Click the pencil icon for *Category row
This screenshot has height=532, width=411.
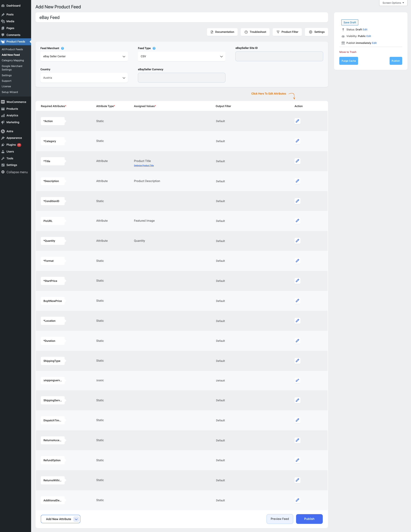point(297,141)
